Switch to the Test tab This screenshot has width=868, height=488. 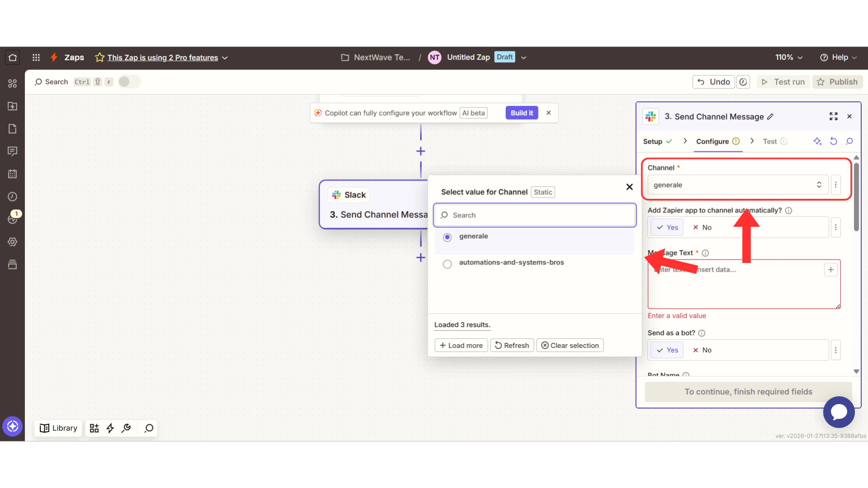[x=771, y=141]
